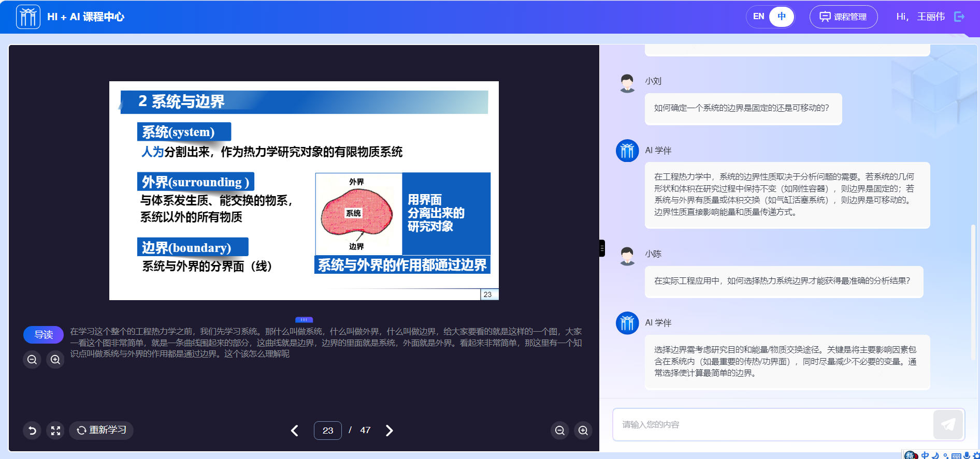Go to the previous slide
This screenshot has height=459, width=980.
[x=295, y=431]
